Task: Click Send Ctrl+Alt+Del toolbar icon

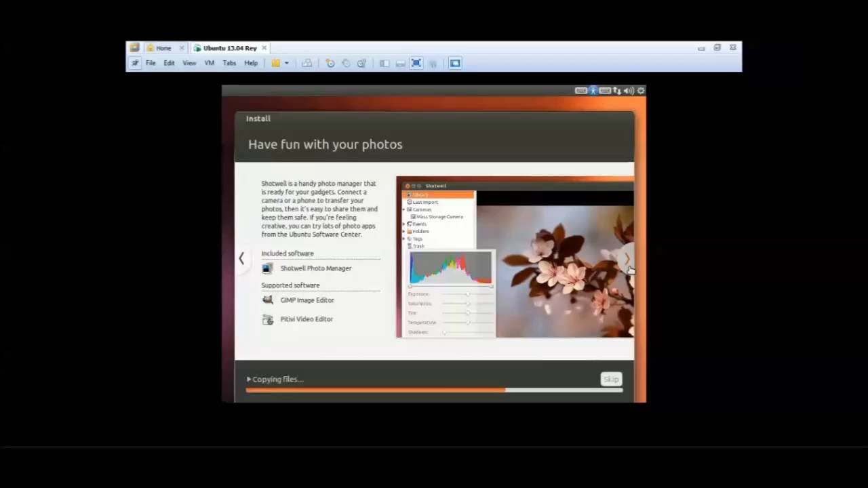Action: (307, 63)
